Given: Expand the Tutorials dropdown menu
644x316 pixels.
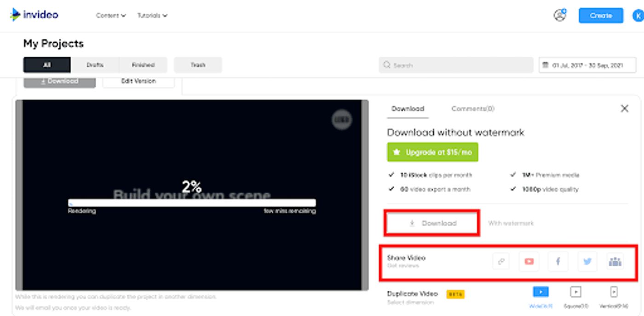Looking at the screenshot, I should pyautogui.click(x=152, y=16).
